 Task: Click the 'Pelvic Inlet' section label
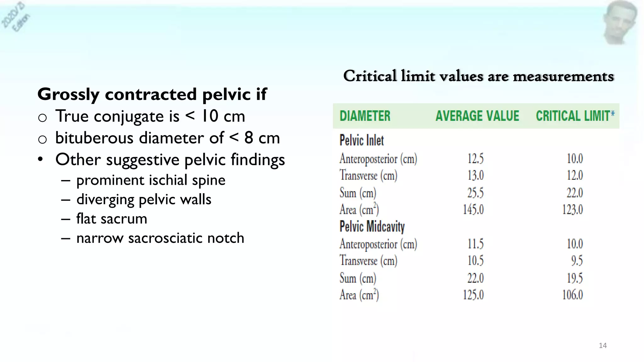tap(362, 140)
